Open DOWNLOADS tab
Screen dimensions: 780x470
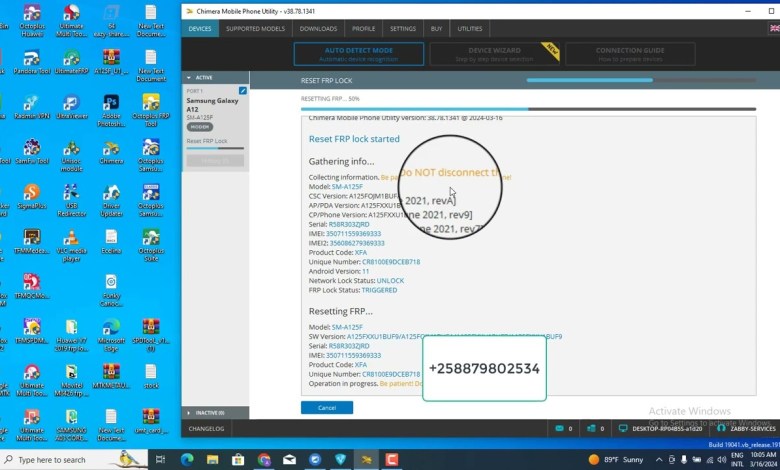tap(318, 29)
